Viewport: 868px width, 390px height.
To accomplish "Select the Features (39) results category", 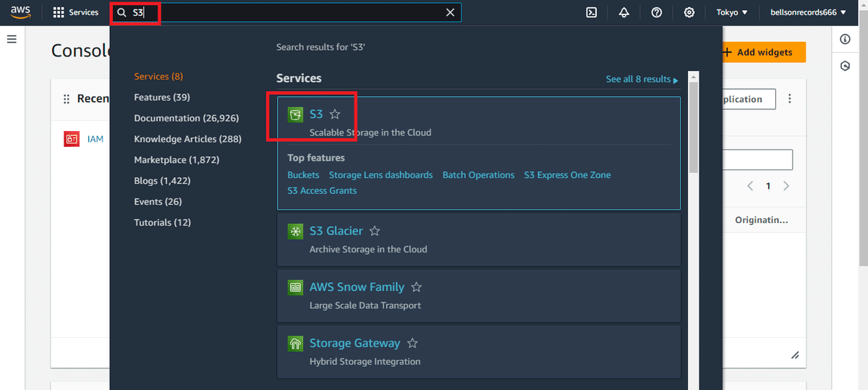I will point(162,97).
